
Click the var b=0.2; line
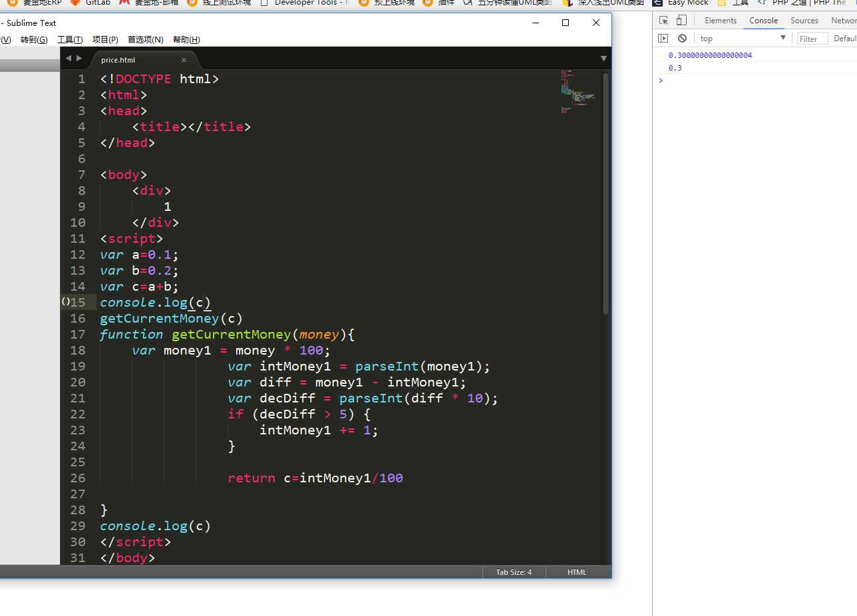point(140,271)
